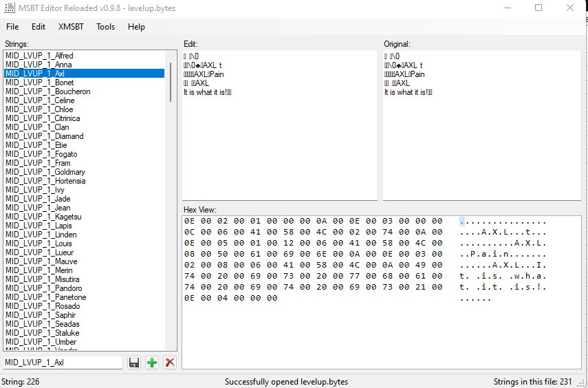Click the red X remove string icon

169,363
